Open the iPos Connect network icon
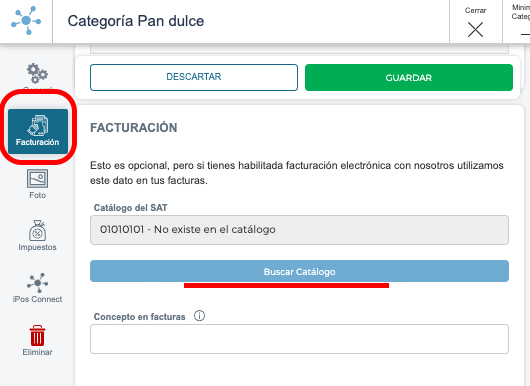Viewport: 530px width, 386px height. click(37, 283)
